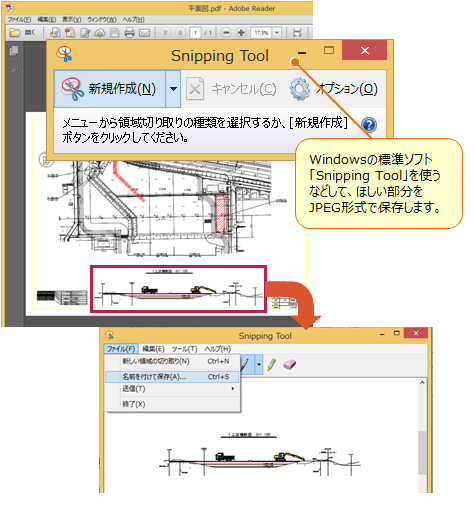
Task: Click the page number field in Adobe Reader
Action: pos(195,33)
